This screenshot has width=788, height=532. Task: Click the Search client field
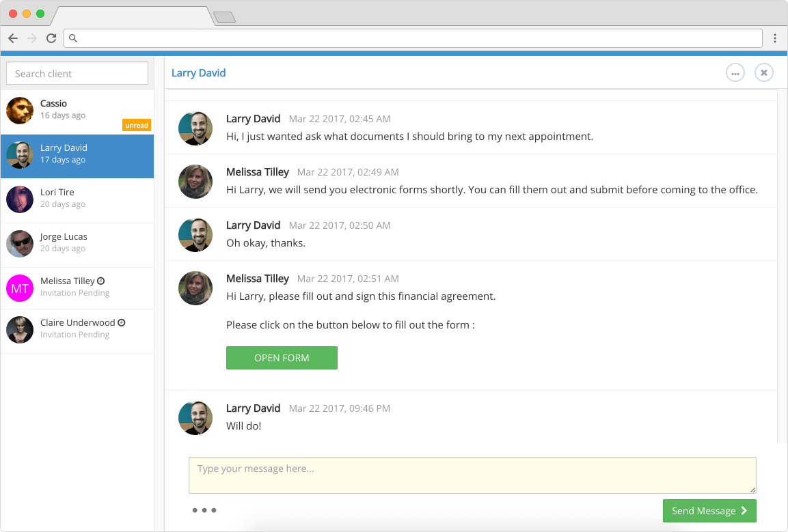click(x=77, y=73)
